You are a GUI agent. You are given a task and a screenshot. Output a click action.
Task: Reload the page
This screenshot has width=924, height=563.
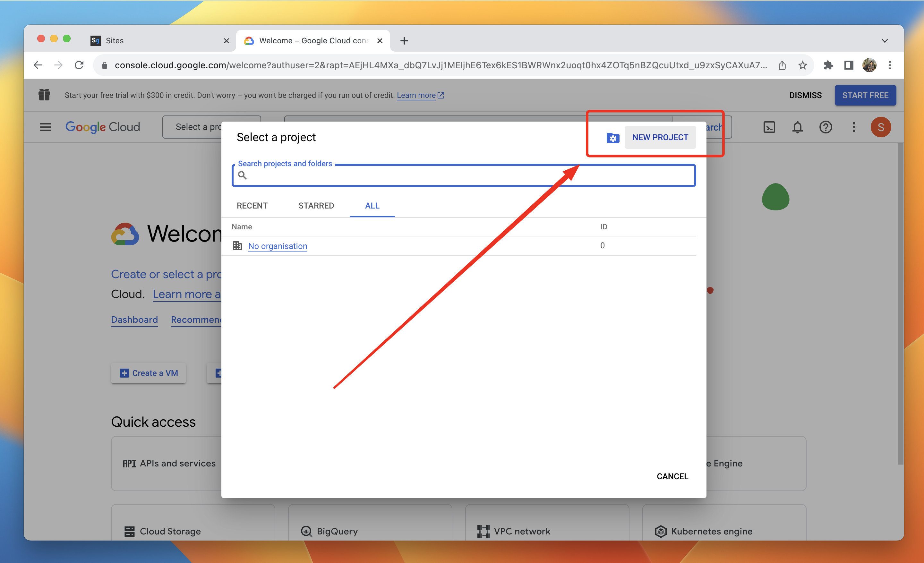click(79, 65)
